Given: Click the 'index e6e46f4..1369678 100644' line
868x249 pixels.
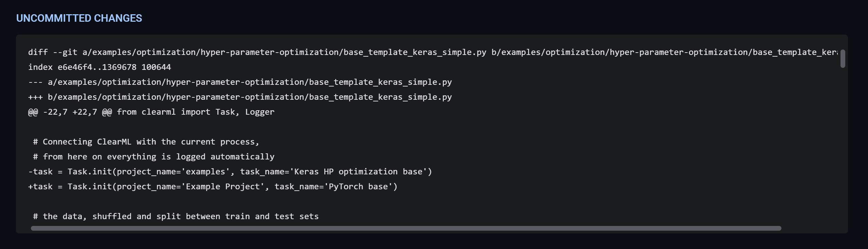Looking at the screenshot, I should pyautogui.click(x=100, y=67).
